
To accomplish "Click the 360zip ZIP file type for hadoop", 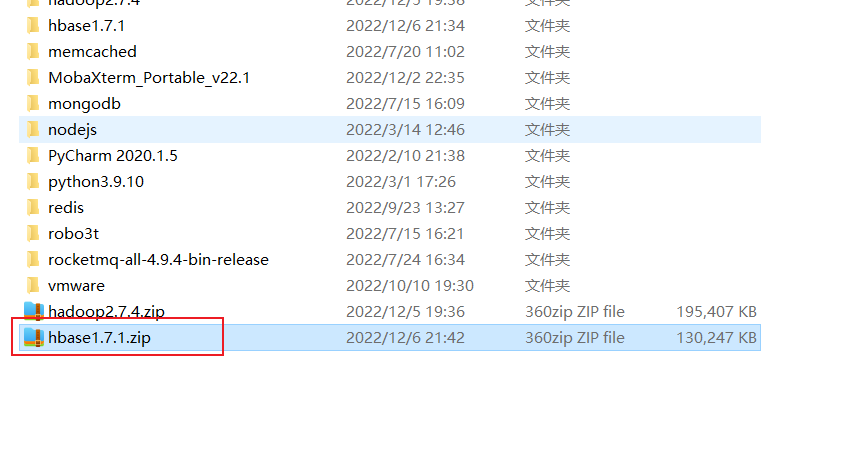I will (x=575, y=311).
